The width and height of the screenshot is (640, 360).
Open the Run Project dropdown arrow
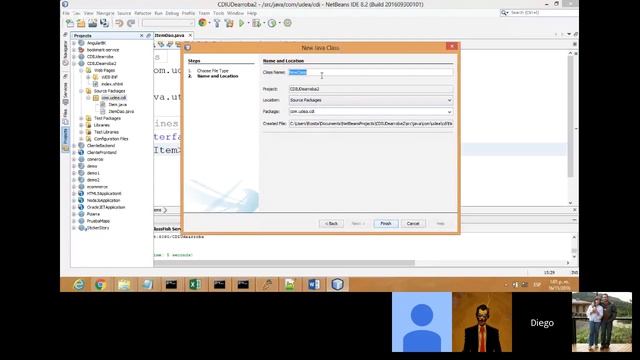click(x=248, y=23)
